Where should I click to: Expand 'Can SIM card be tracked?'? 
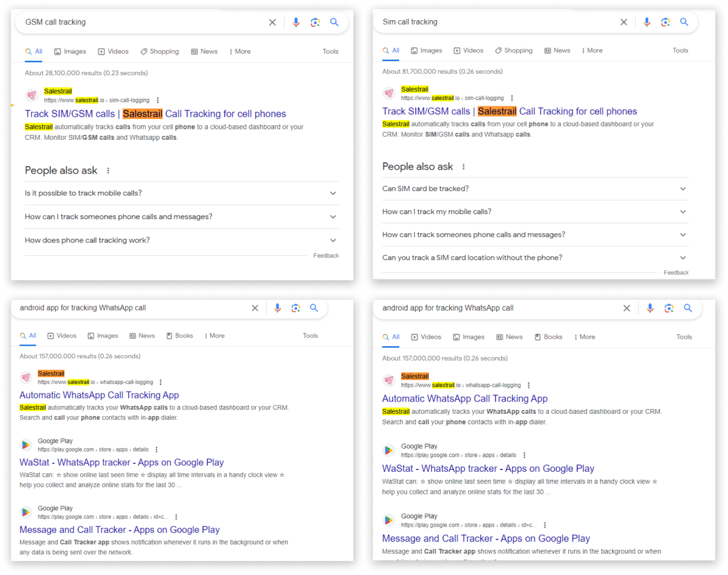(x=535, y=189)
